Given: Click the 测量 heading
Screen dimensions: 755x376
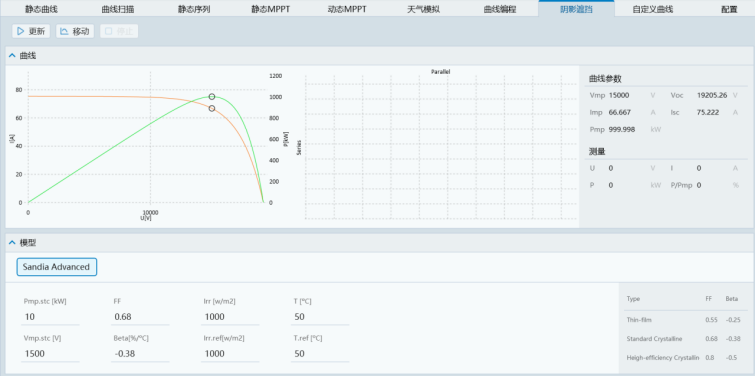Looking at the screenshot, I should click(x=597, y=152).
